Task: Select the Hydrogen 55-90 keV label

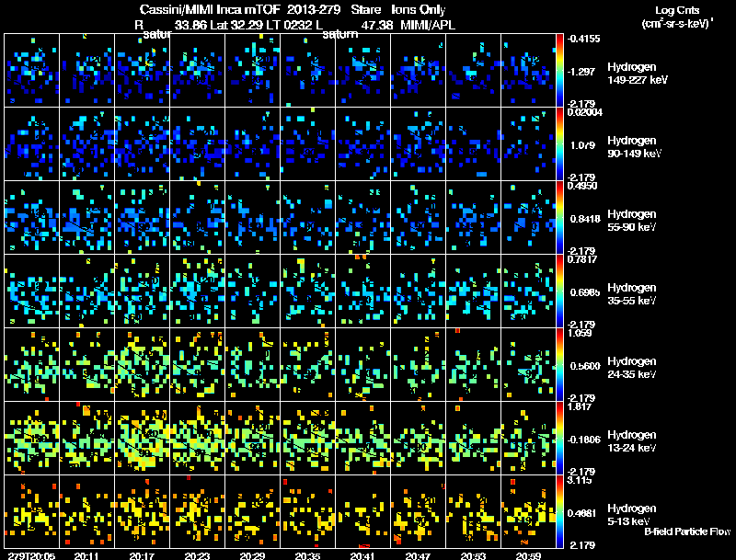Action: [632, 221]
